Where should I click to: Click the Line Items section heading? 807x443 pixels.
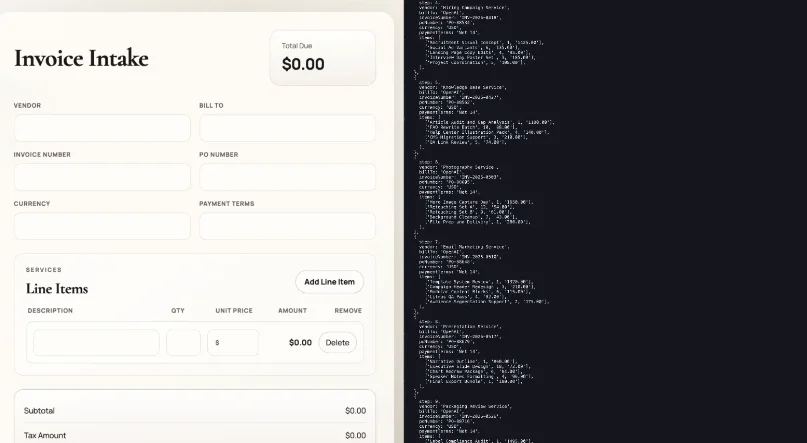click(57, 289)
